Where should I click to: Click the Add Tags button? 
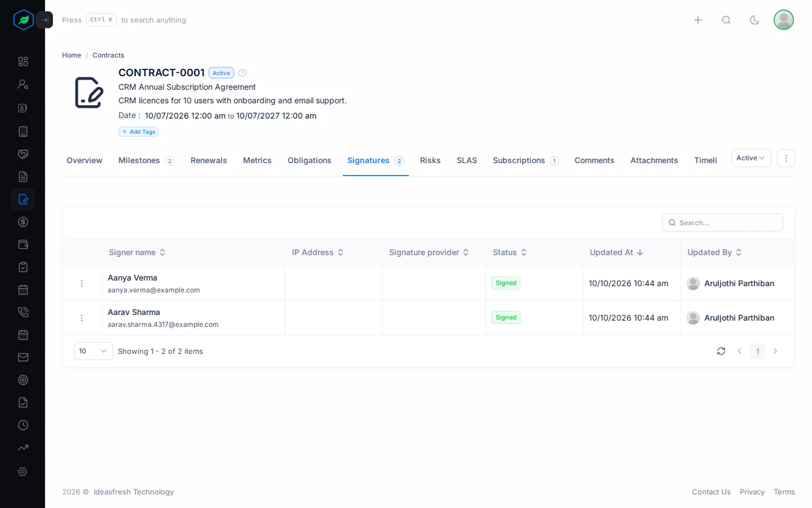pyautogui.click(x=139, y=132)
